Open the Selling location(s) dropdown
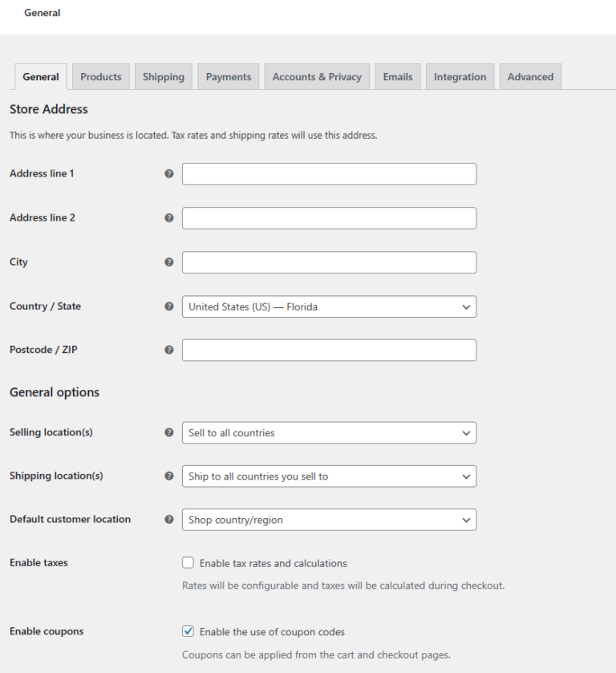The width and height of the screenshot is (616, 673). [x=329, y=432]
